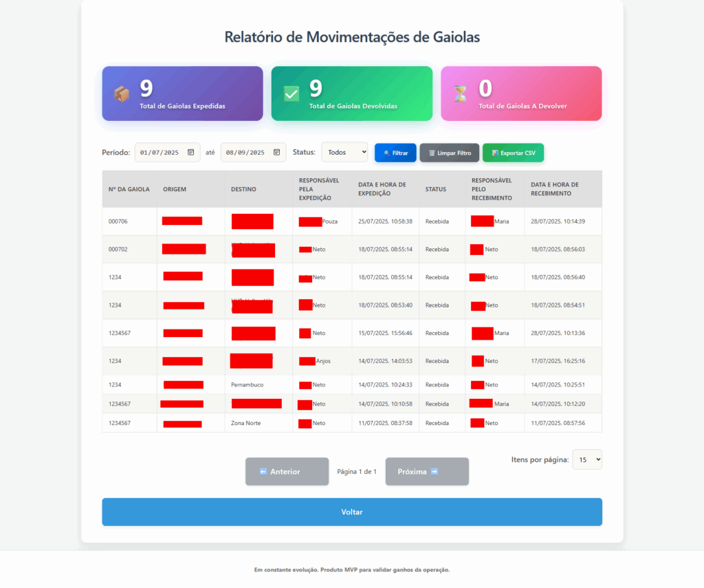Screen dimensions: 704x588
Task: Open calendar picker for start date
Action: 191,153
